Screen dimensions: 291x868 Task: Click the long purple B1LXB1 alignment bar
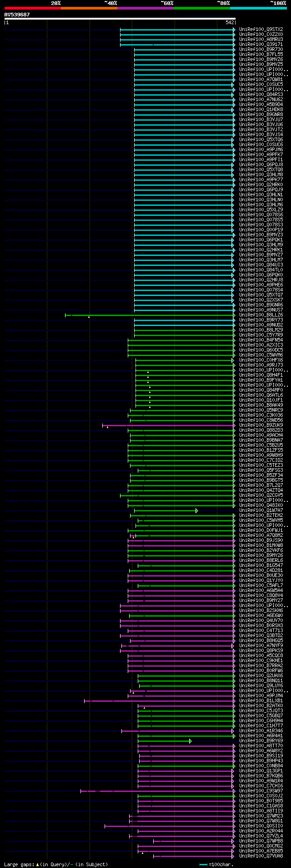click(x=160, y=701)
